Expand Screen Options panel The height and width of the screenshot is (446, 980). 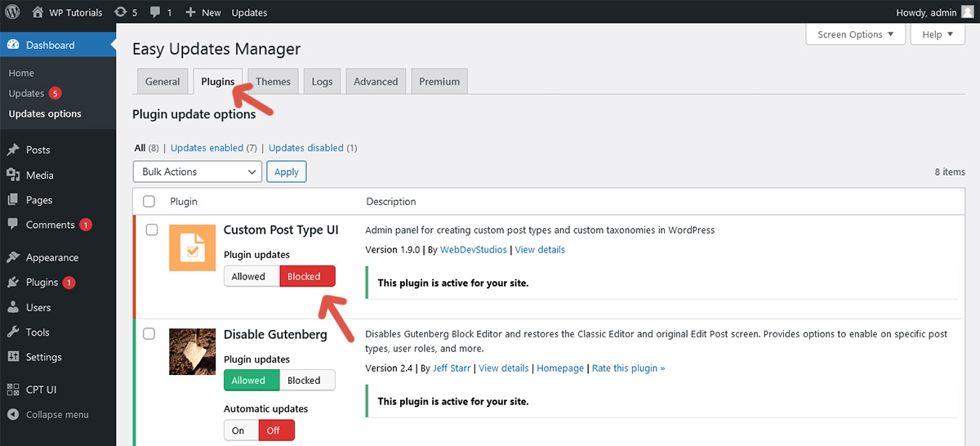856,34
